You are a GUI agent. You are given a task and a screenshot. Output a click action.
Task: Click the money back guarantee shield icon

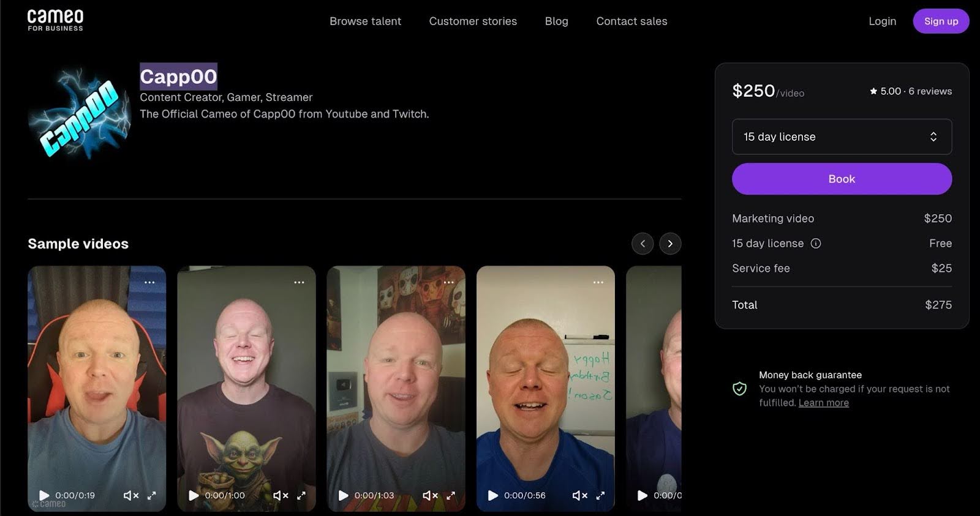coord(739,388)
